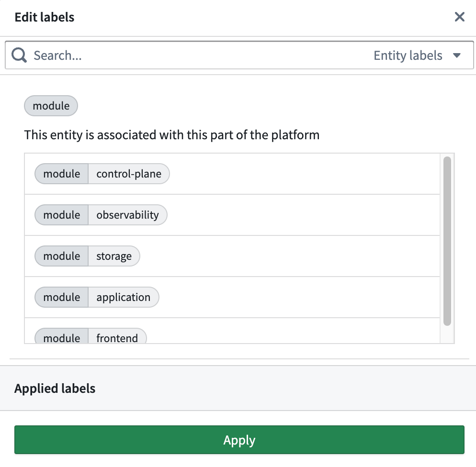Image resolution: width=476 pixels, height=467 pixels.
Task: Pick the module application label
Action: pyautogui.click(x=97, y=298)
